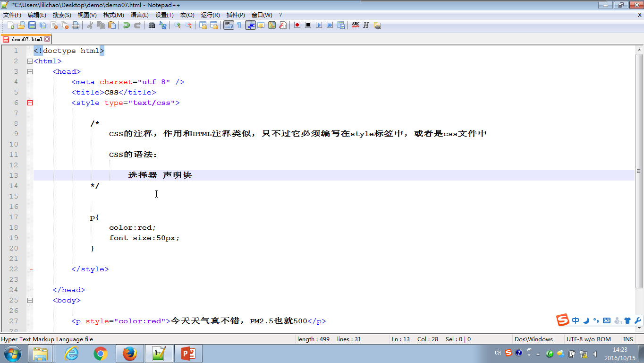Collapse the html element fold marker
This screenshot has height=363, width=644.
coord(30,61)
